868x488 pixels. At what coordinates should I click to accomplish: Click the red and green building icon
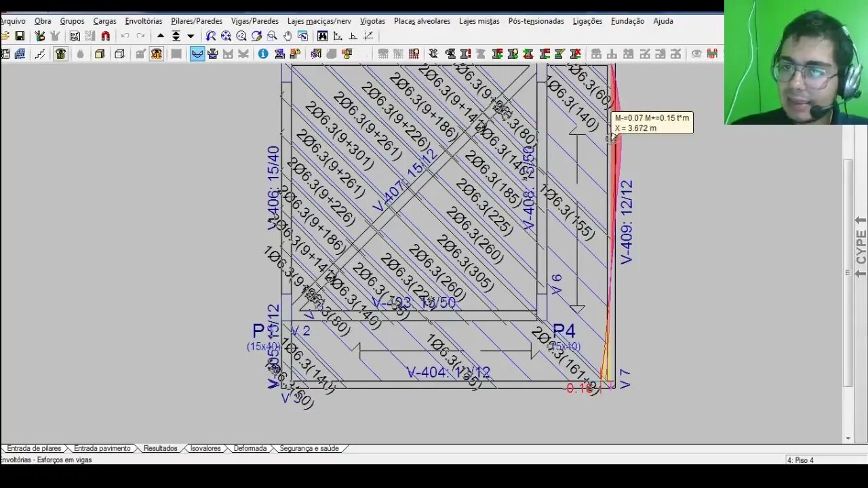coord(712,54)
